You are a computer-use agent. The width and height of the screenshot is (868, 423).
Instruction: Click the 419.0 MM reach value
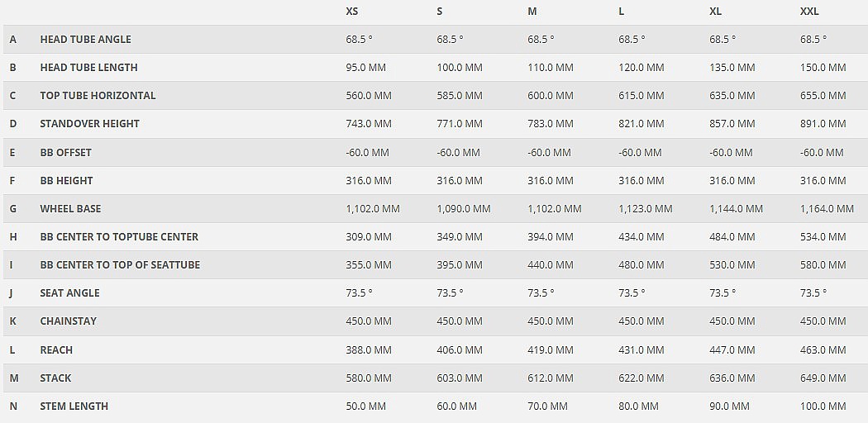click(550, 350)
